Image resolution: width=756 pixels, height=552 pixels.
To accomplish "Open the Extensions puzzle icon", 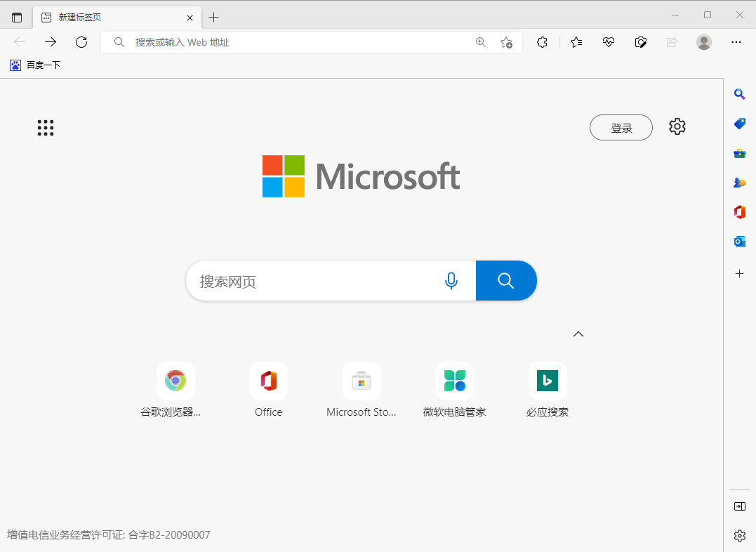I will coord(542,42).
